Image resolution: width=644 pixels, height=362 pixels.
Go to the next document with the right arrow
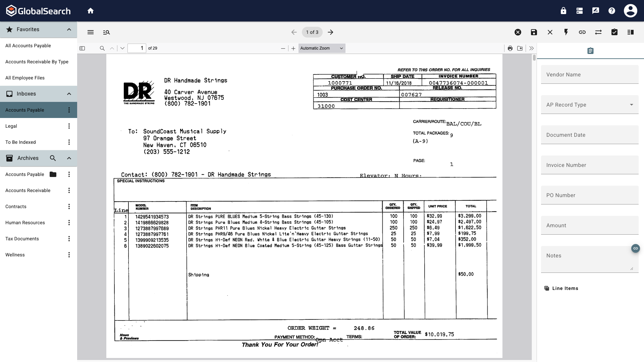pyautogui.click(x=330, y=32)
